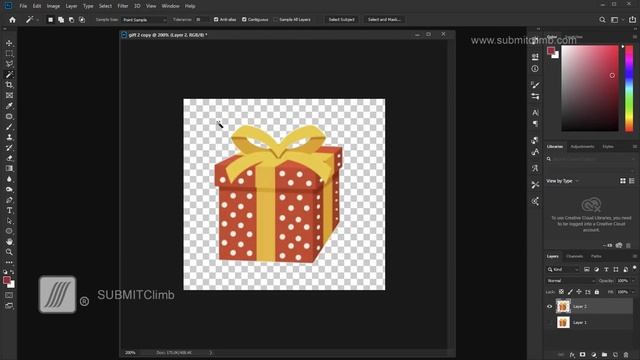Select the Blur tool

(x=9, y=179)
